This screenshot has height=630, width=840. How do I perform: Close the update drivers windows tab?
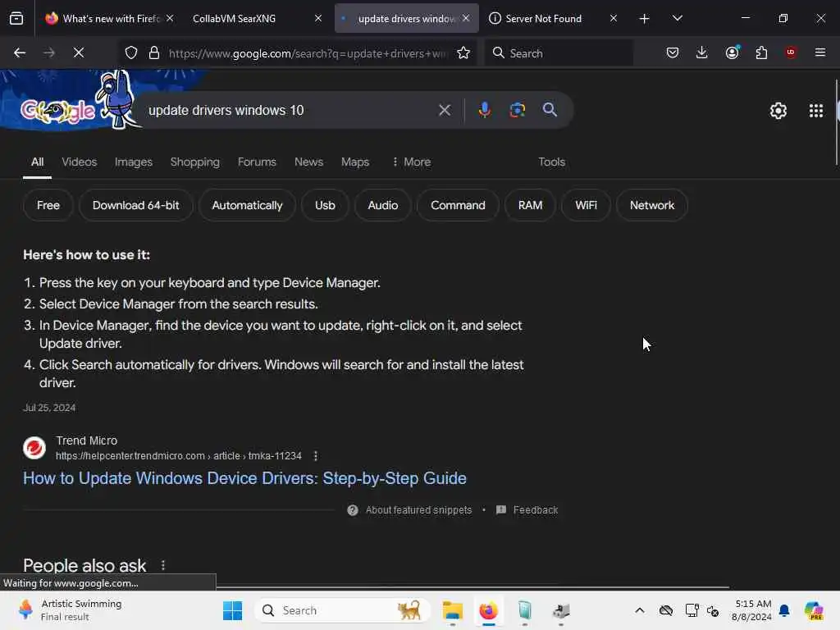466,18
